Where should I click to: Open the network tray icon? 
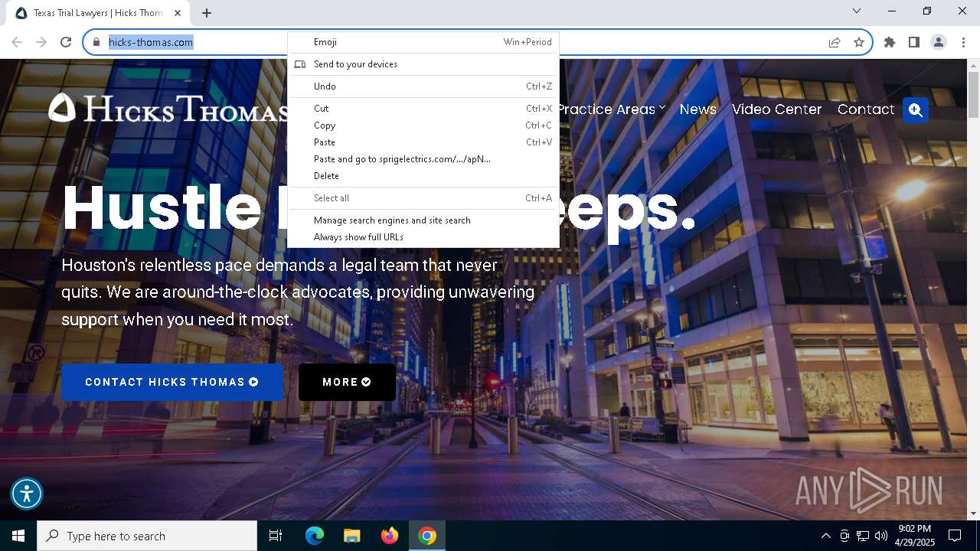[x=863, y=536]
